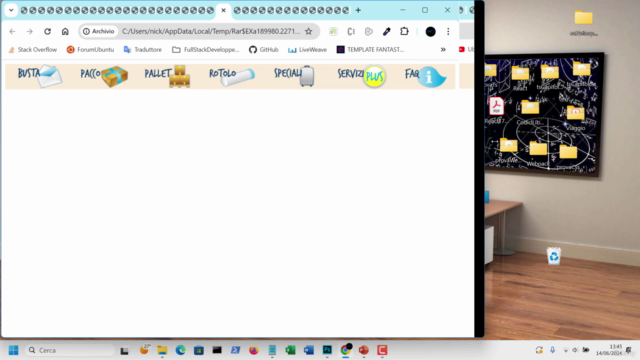Open PowerShell from the taskbar
640x360 pixels.
point(235,350)
